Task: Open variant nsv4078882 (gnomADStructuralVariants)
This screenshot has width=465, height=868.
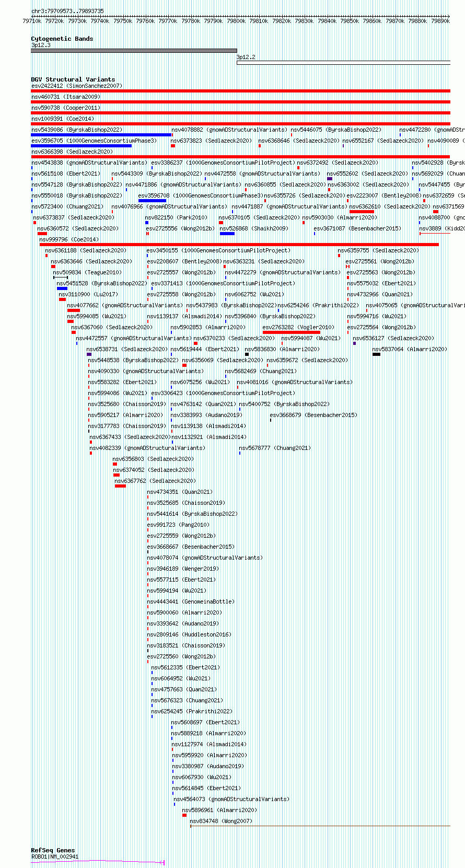Action: [x=229, y=130]
